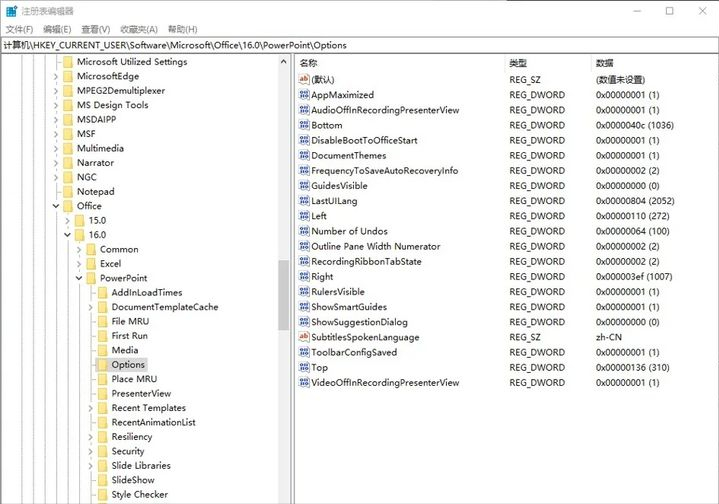Image resolution: width=719 pixels, height=504 pixels.
Task: Collapse the 16.0 tree node
Action: point(67,235)
